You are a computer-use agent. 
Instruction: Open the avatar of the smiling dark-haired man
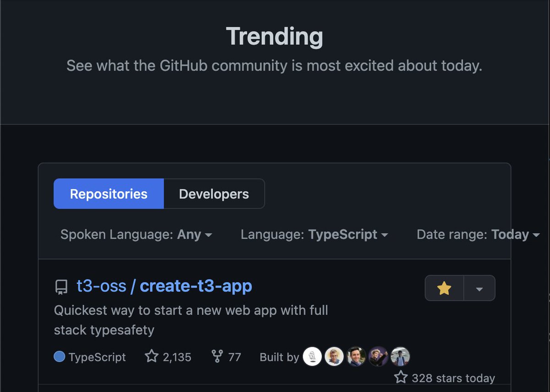(x=356, y=356)
